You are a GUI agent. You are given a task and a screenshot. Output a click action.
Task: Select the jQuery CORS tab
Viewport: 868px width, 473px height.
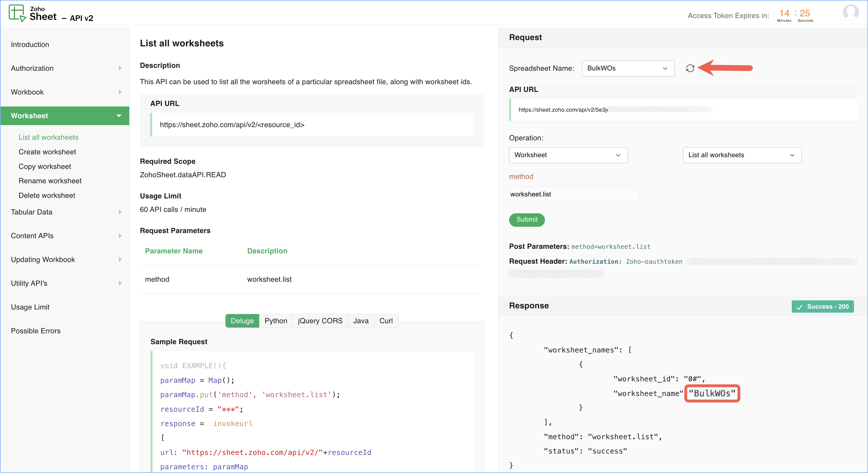click(320, 321)
